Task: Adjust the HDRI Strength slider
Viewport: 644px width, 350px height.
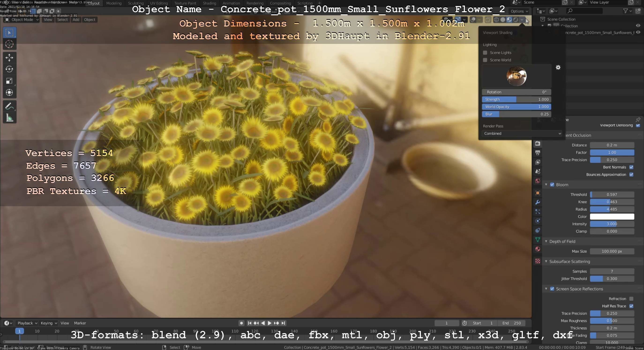Action: 517,99
